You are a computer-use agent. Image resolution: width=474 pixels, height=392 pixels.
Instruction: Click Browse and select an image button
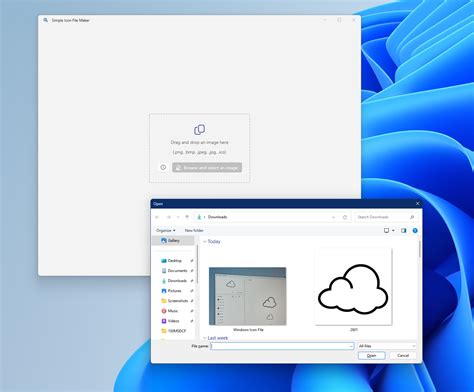207,167
